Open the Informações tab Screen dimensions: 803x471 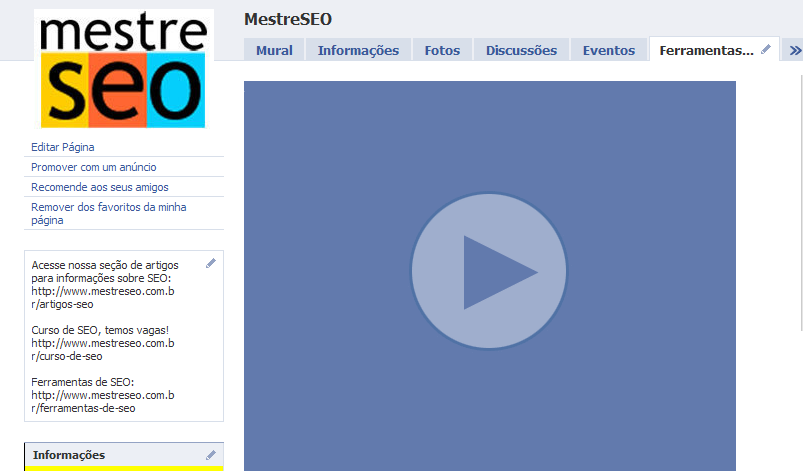coord(358,50)
